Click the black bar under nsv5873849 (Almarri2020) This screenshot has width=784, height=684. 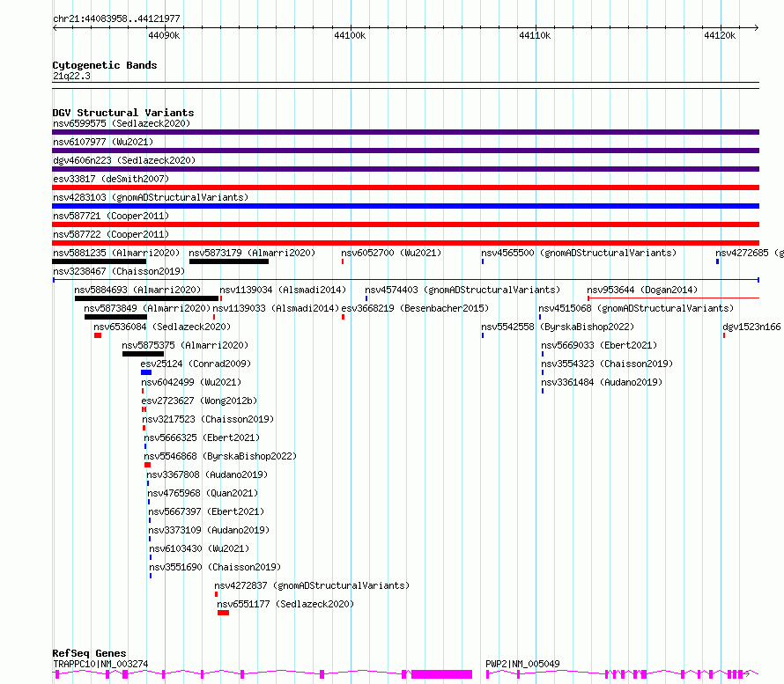116,317
